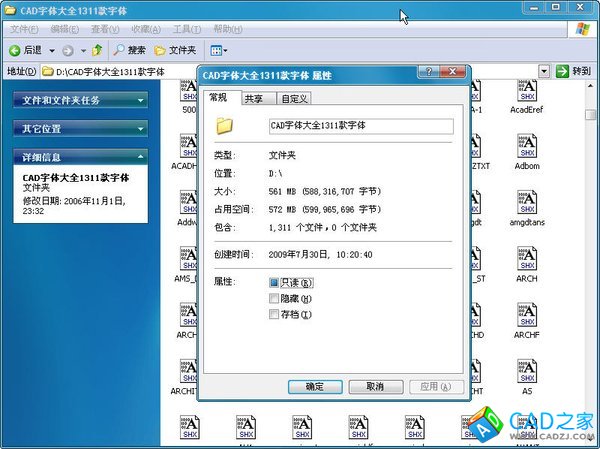The height and width of the screenshot is (449, 600).
Task: Enable the 存档 (Archive) checkbox
Action: point(273,314)
